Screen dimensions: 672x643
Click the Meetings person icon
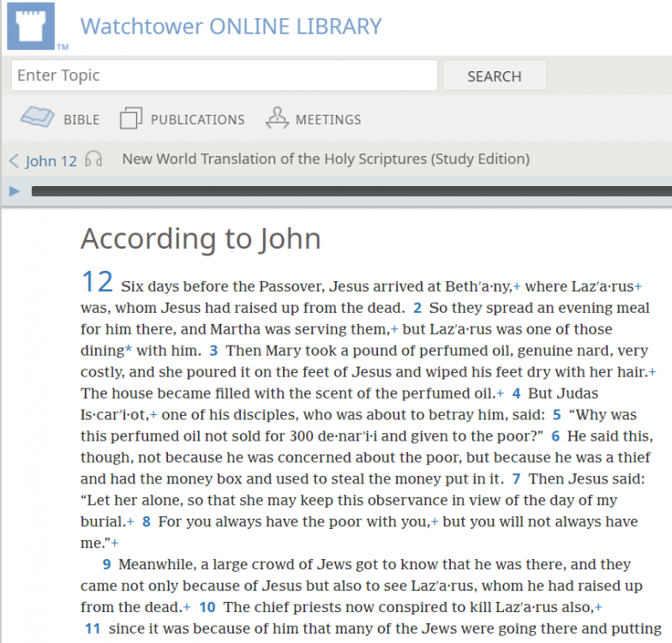pyautogui.click(x=277, y=117)
